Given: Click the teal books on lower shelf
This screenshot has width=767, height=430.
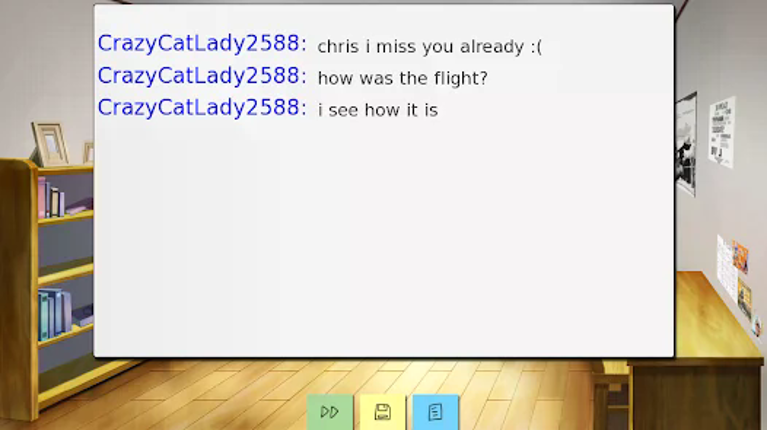Looking at the screenshot, I should click(54, 314).
